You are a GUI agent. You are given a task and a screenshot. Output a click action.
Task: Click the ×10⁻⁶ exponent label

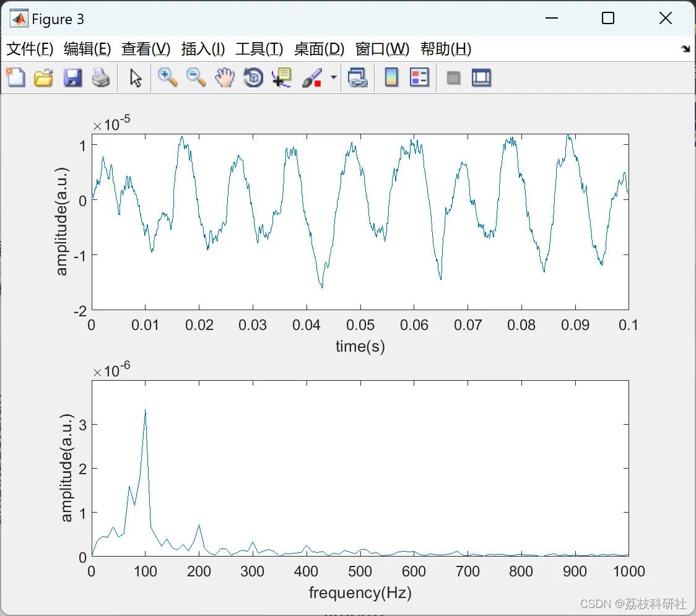click(x=111, y=369)
